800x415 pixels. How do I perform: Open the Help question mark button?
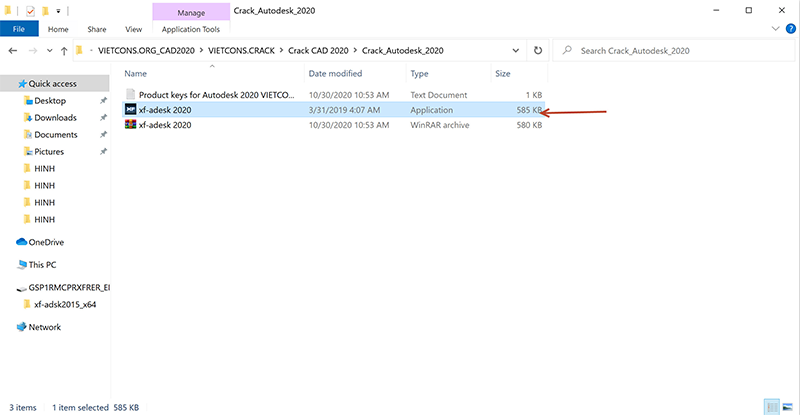791,29
